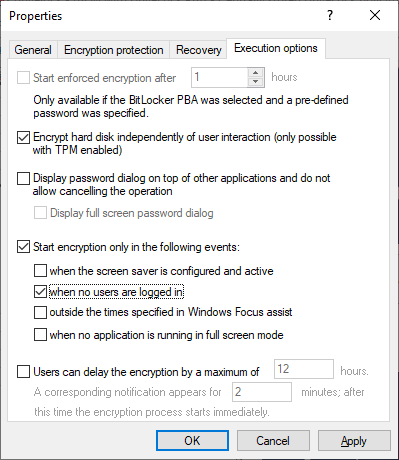399x460 pixels.
Task: Enable Display password dialog on top checkbox
Action: [23, 178]
